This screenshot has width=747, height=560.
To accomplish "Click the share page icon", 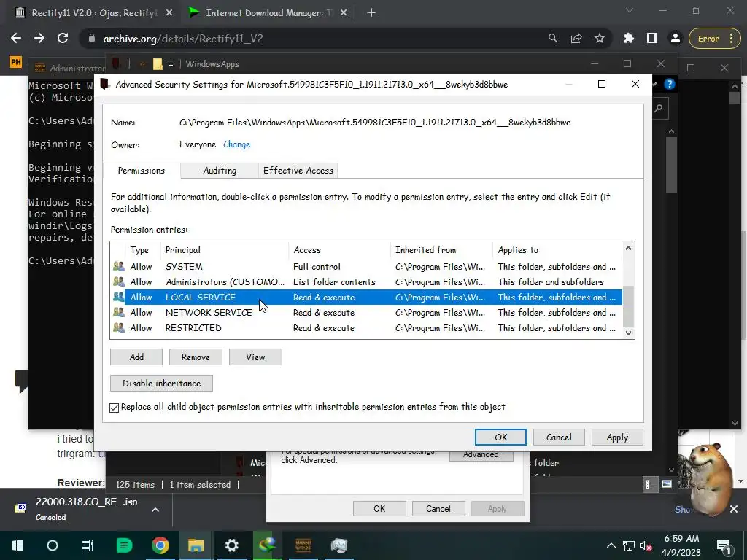I will [x=576, y=38].
